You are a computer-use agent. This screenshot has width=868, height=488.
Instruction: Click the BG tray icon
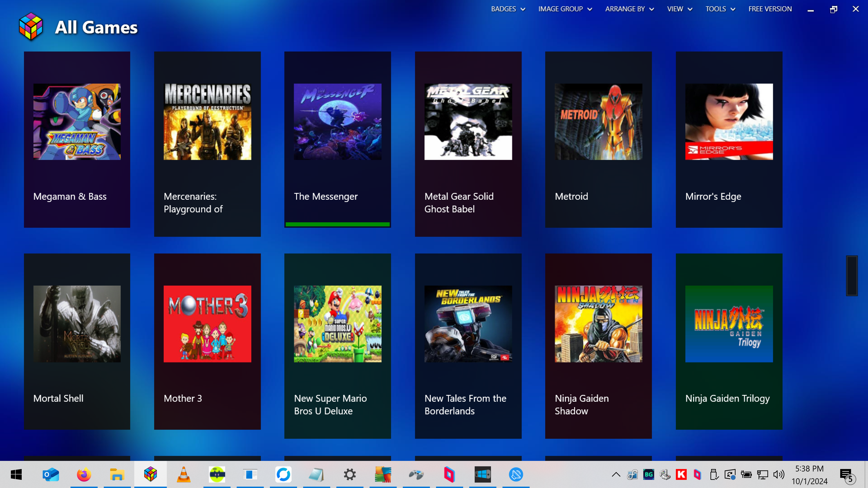point(648,474)
